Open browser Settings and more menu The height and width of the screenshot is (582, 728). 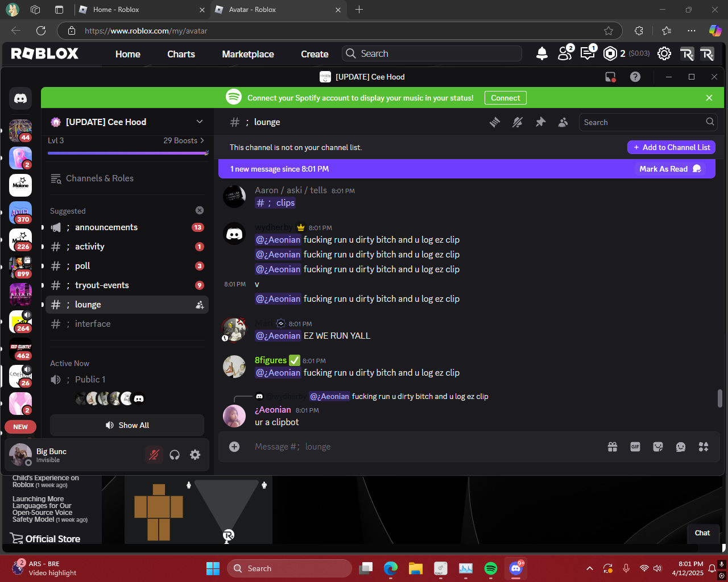pyautogui.click(x=691, y=31)
